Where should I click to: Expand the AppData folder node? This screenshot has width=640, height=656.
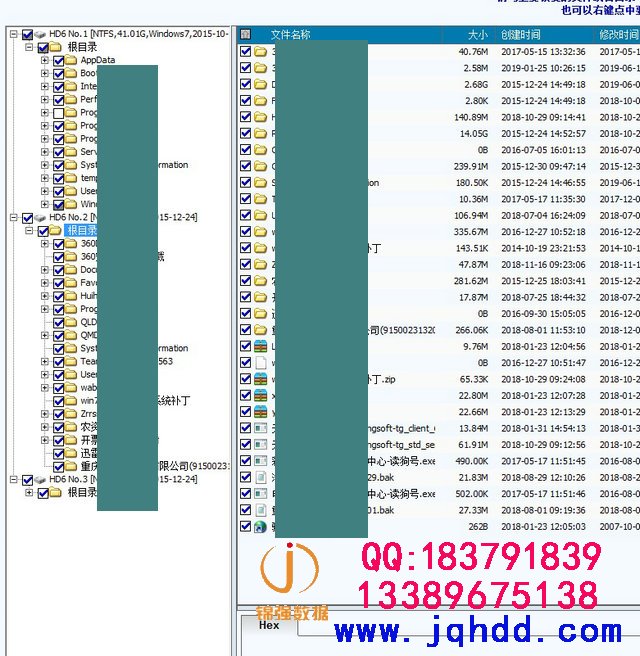coord(44,60)
